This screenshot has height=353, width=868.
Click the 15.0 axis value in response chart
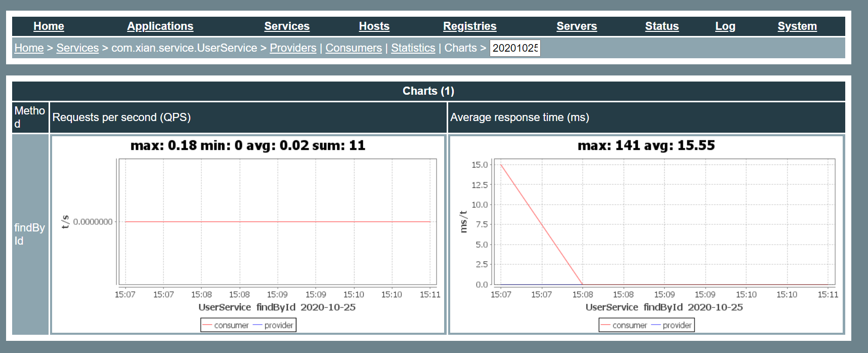click(480, 165)
